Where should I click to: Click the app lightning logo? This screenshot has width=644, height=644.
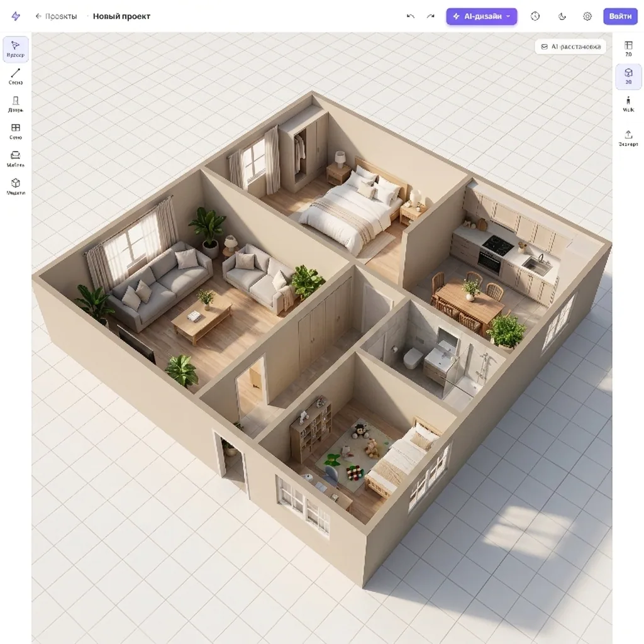pyautogui.click(x=16, y=16)
